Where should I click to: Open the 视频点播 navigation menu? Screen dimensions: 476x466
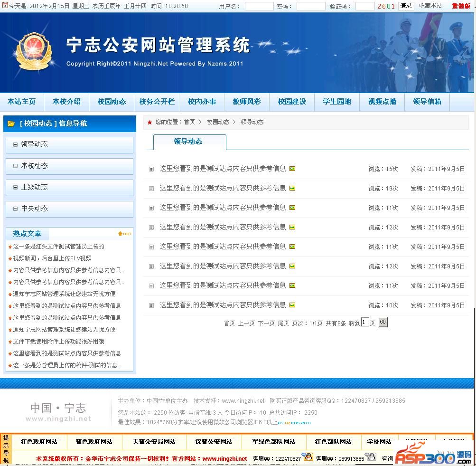tap(382, 102)
